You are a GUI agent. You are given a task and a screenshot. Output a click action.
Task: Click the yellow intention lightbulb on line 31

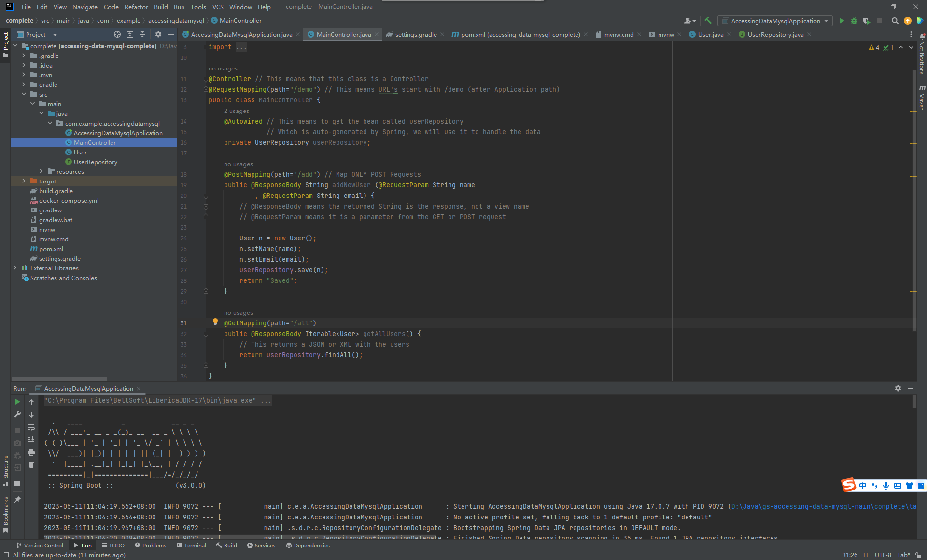point(215,322)
